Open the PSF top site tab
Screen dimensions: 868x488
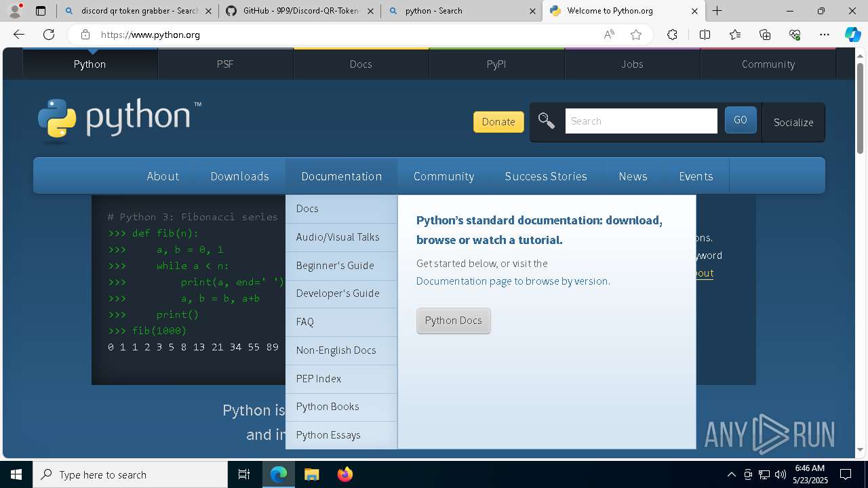pyautogui.click(x=225, y=64)
